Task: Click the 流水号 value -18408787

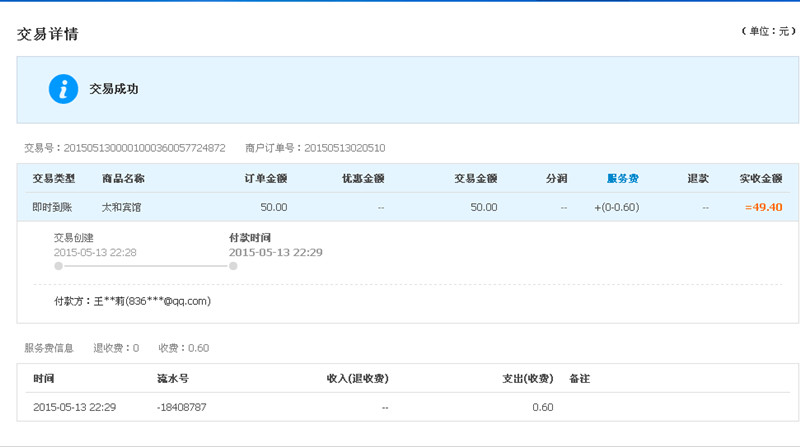Action: coord(182,407)
